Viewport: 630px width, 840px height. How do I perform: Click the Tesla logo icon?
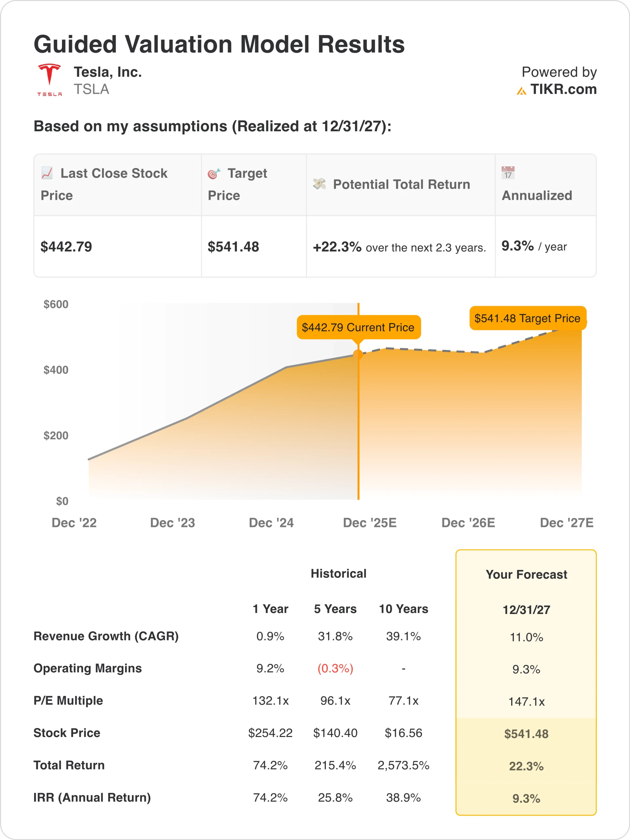(49, 80)
